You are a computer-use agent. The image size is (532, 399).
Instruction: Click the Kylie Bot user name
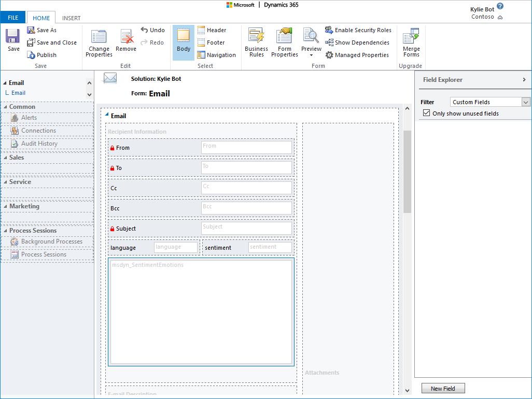pyautogui.click(x=482, y=9)
